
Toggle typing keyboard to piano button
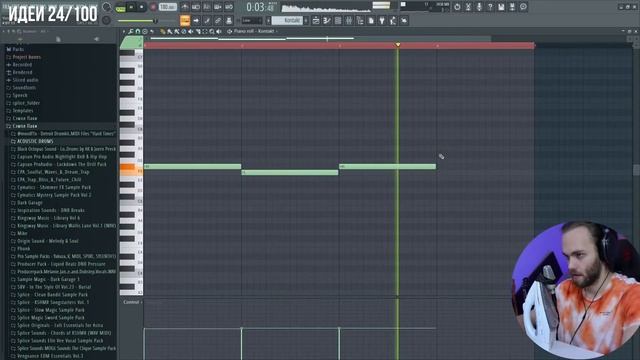pyautogui.click(x=185, y=20)
